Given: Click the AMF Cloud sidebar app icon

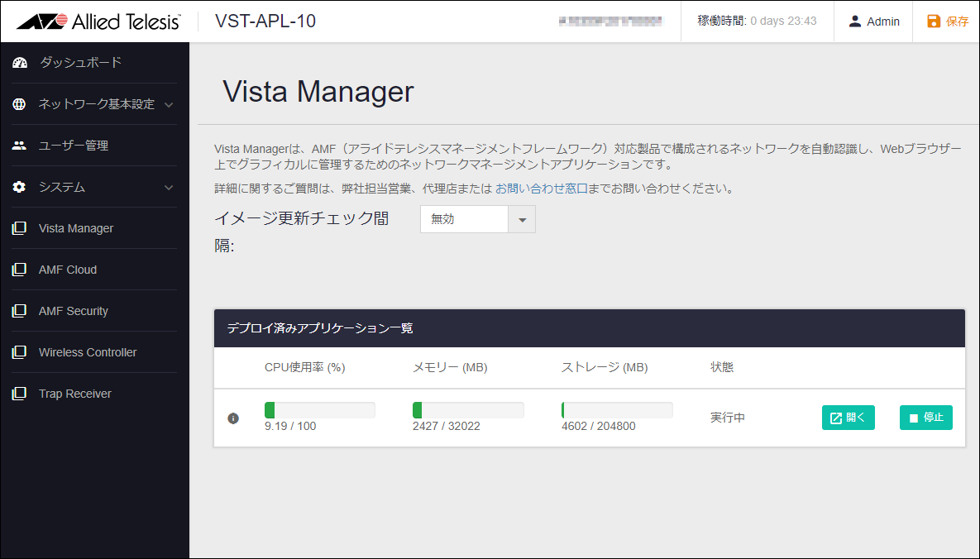Looking at the screenshot, I should point(19,270).
